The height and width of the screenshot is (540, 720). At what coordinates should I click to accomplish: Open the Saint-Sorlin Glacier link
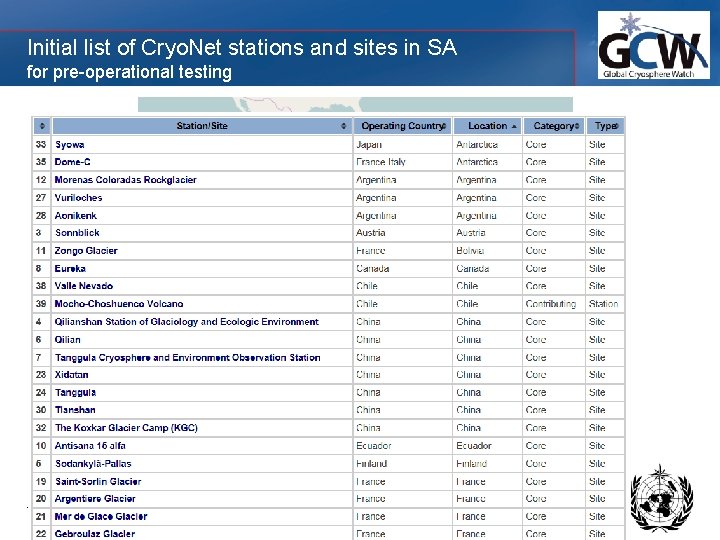[98, 482]
